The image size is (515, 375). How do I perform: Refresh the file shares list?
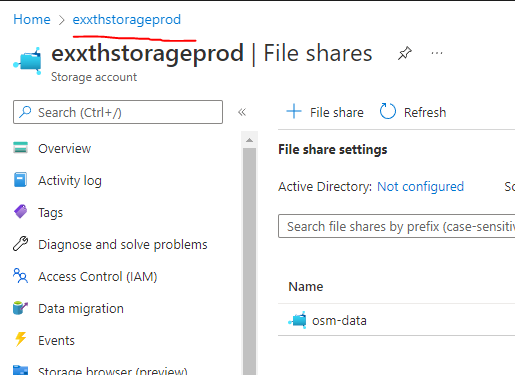point(413,112)
